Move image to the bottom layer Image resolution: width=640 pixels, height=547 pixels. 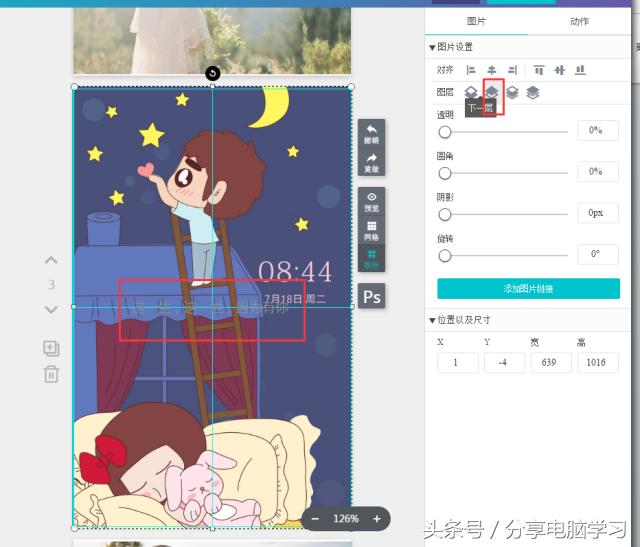pyautogui.click(x=533, y=93)
